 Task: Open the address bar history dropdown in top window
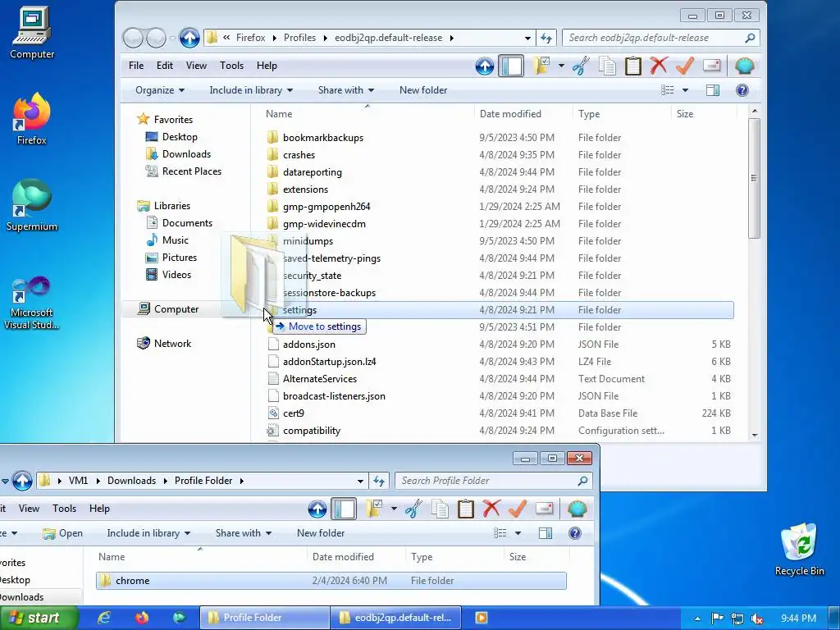click(x=527, y=38)
